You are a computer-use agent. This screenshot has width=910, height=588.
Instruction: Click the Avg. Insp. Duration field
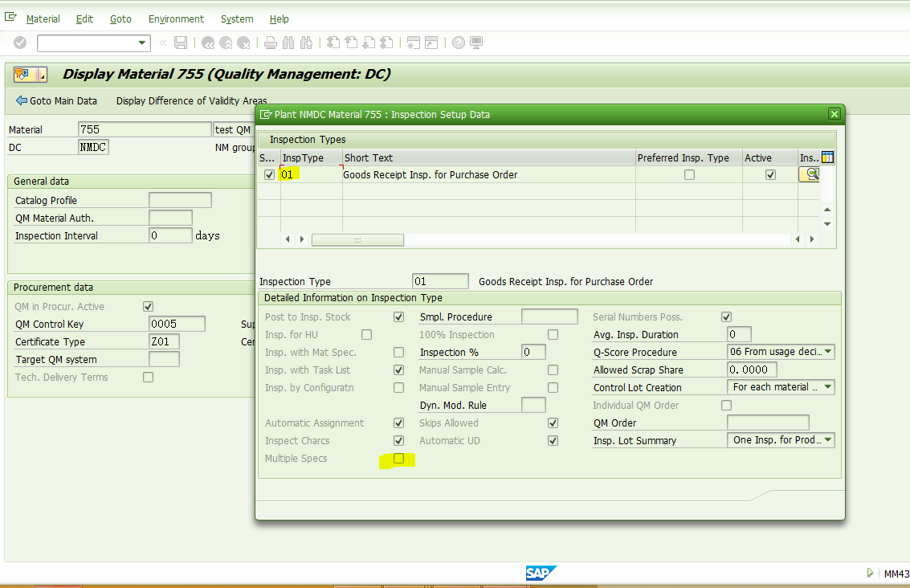tap(739, 334)
